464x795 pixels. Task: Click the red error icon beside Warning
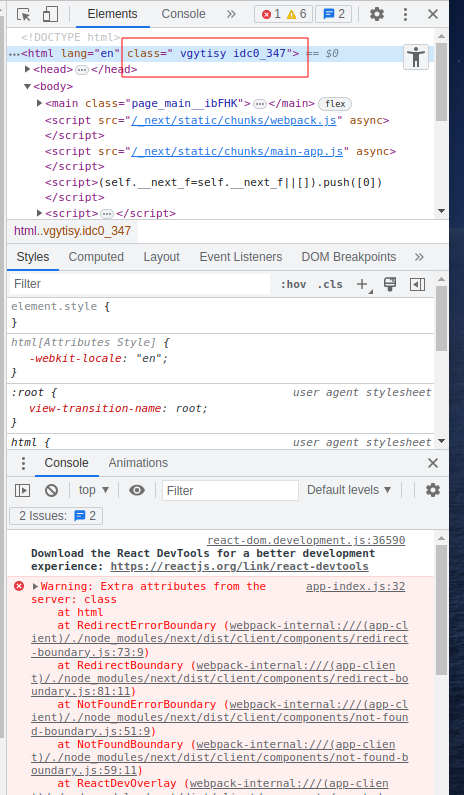19,586
